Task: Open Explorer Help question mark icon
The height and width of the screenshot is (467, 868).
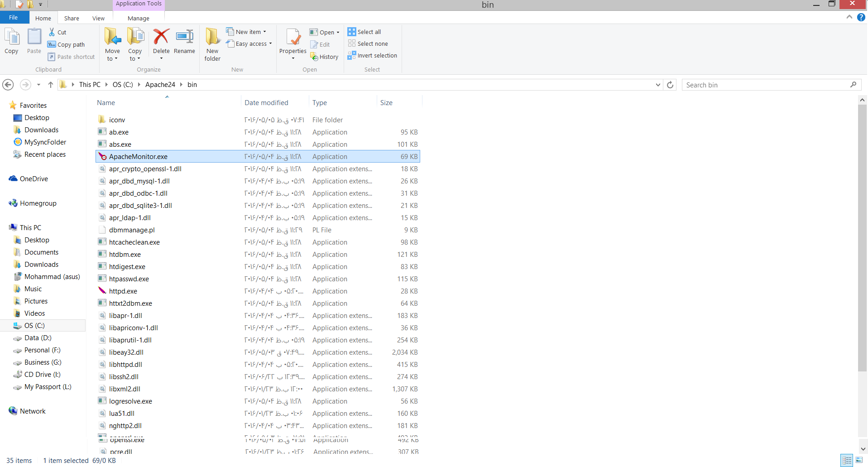Action: (861, 17)
